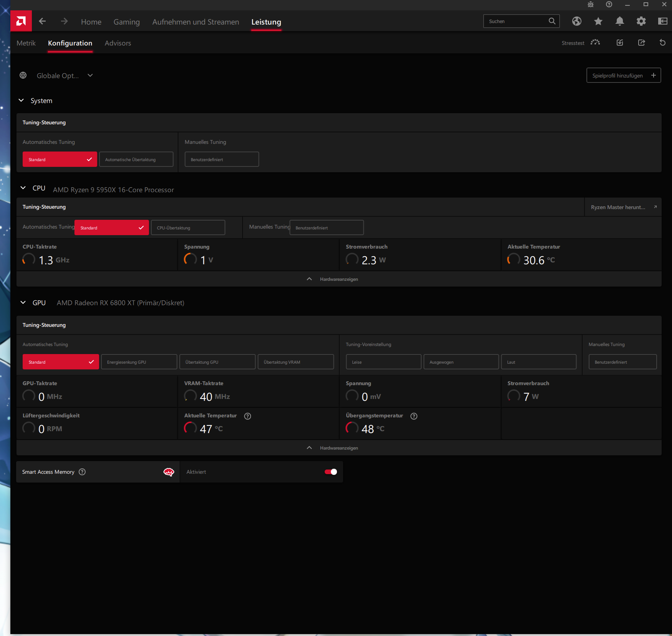Go forward with the right arrow
Screen dimensions: 672x636
click(x=64, y=21)
